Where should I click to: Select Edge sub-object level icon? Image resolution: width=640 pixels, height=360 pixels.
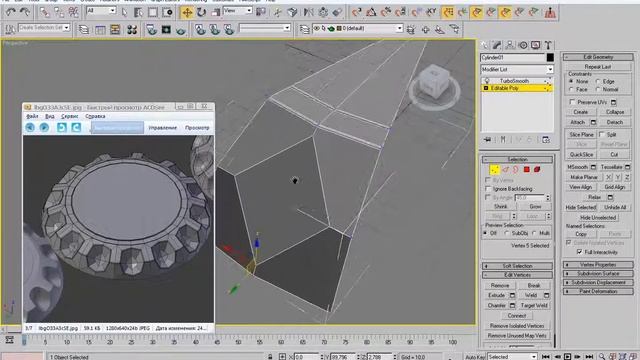click(505, 169)
